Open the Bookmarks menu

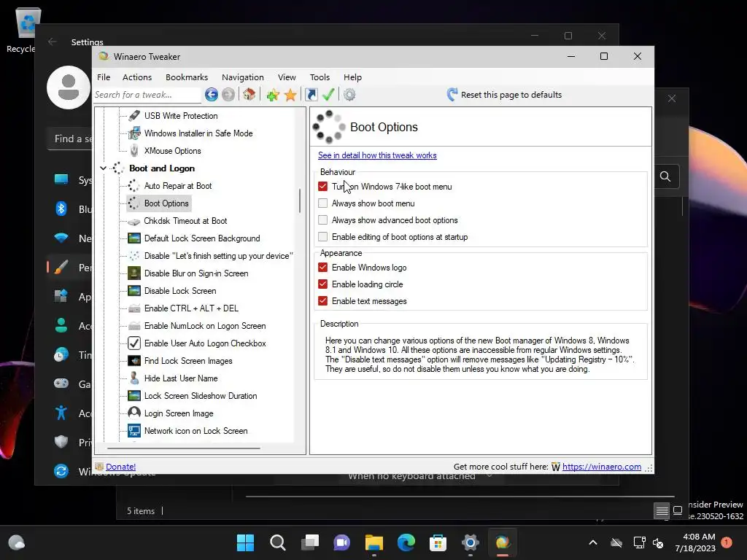187,77
